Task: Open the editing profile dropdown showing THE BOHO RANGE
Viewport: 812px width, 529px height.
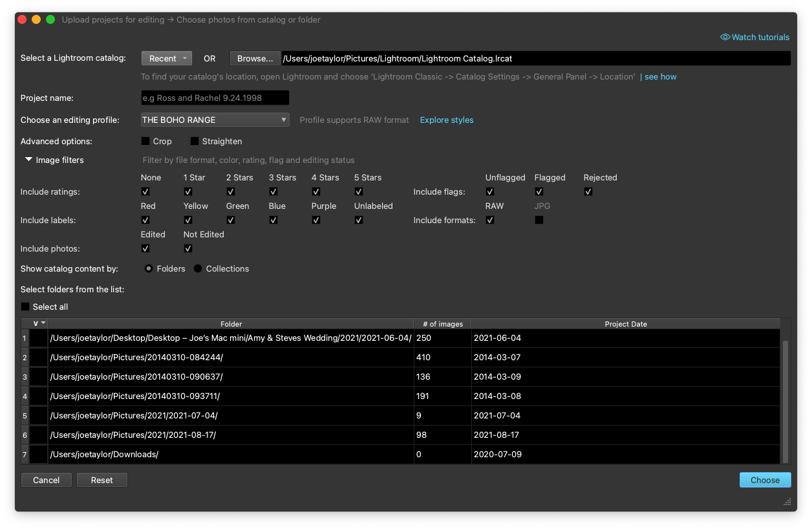Action: 215,120
